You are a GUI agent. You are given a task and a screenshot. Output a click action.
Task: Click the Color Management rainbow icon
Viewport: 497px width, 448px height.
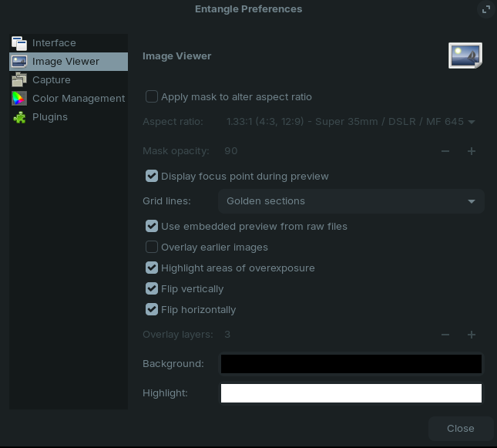(19, 99)
